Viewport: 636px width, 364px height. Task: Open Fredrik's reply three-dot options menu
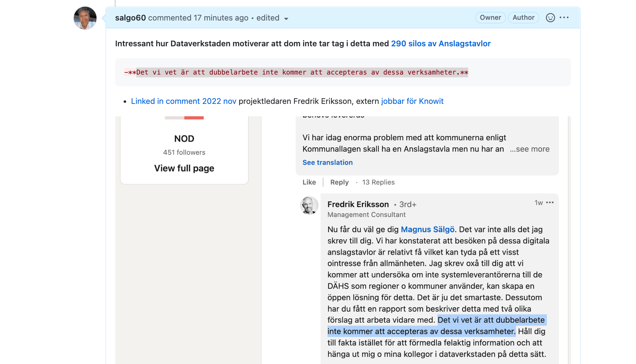[550, 202]
